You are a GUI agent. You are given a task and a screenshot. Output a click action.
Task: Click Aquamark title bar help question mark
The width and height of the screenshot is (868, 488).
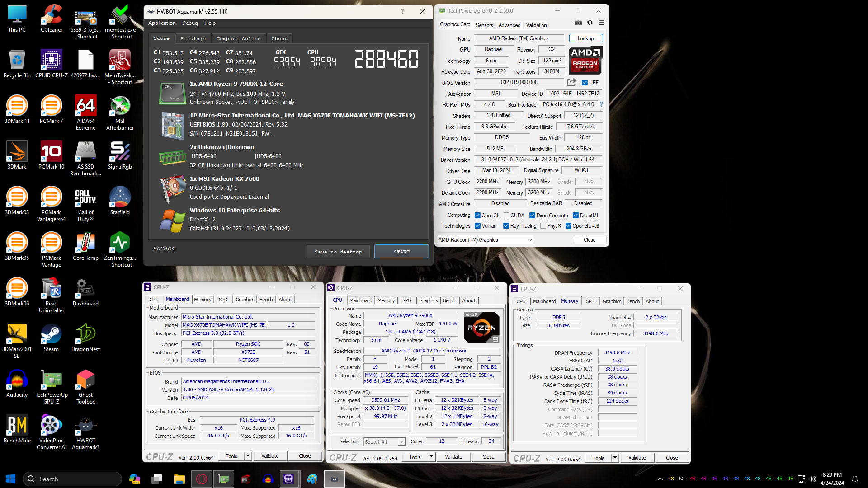coord(402,11)
